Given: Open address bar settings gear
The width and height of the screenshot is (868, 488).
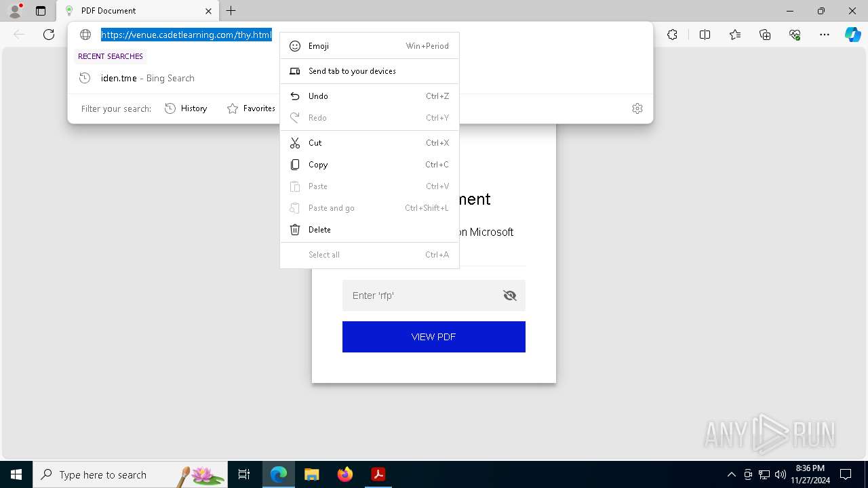Looking at the screenshot, I should [637, 108].
